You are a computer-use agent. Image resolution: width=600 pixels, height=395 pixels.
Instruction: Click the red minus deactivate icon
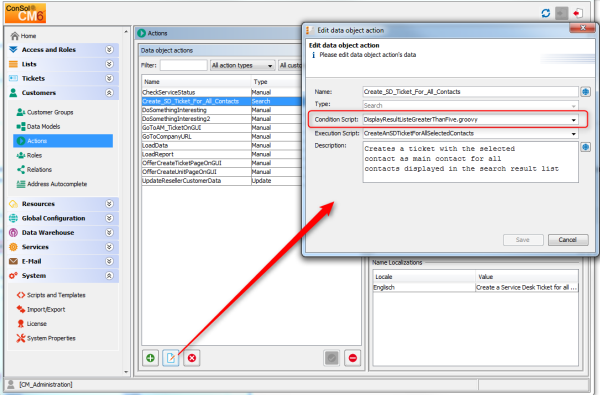click(x=352, y=358)
